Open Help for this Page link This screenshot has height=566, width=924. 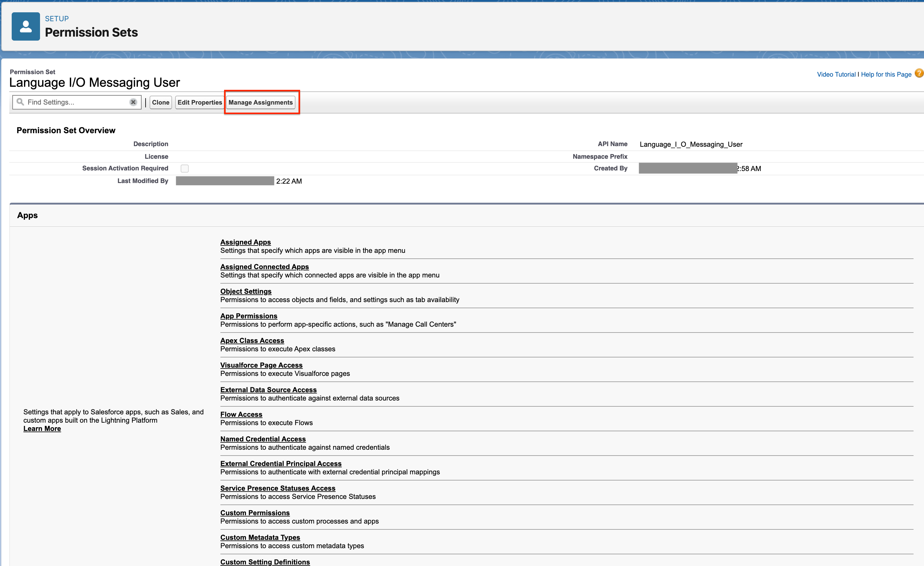(886, 74)
